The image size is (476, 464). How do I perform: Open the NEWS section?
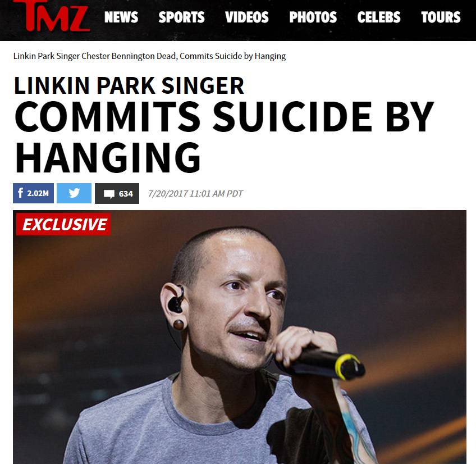click(121, 17)
